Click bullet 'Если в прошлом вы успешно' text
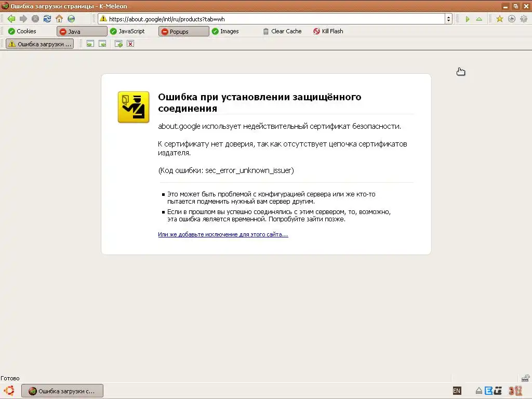This screenshot has height=399, width=532. [x=279, y=216]
